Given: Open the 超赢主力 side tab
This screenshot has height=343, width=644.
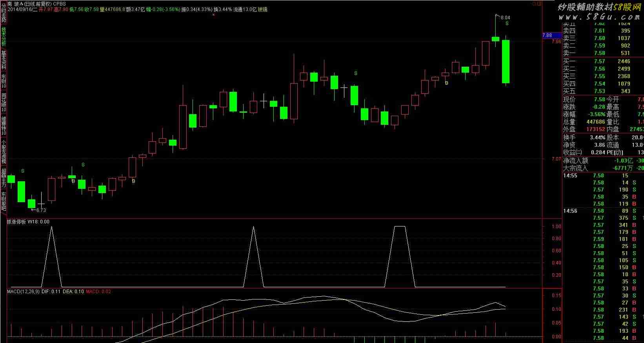Looking at the screenshot, I should click(4, 177).
